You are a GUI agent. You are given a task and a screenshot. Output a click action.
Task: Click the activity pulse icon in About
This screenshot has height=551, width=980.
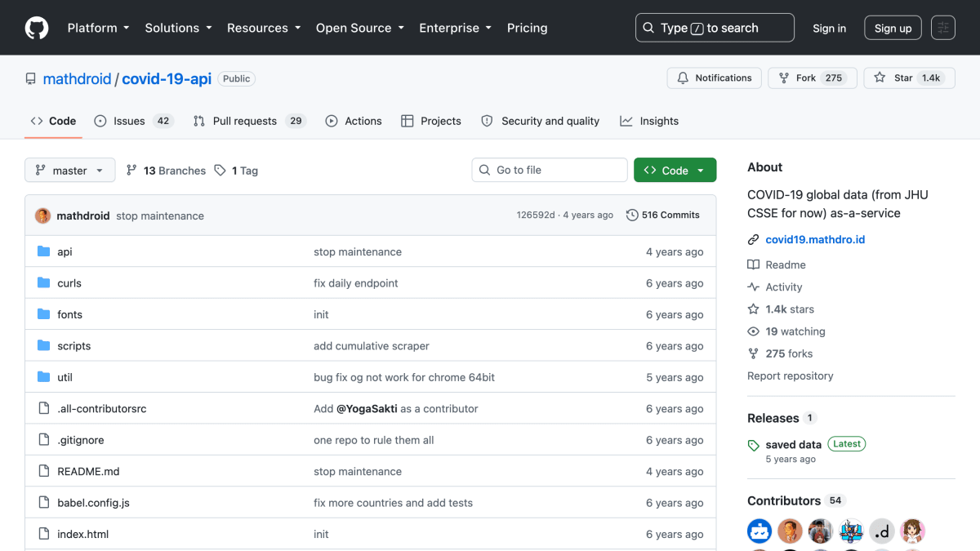click(753, 287)
